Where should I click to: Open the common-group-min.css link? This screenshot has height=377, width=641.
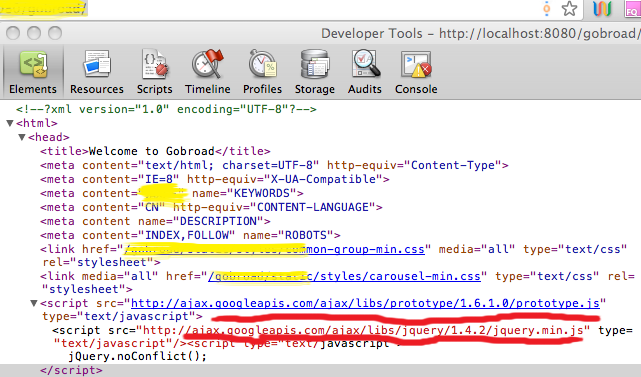pyautogui.click(x=274, y=249)
